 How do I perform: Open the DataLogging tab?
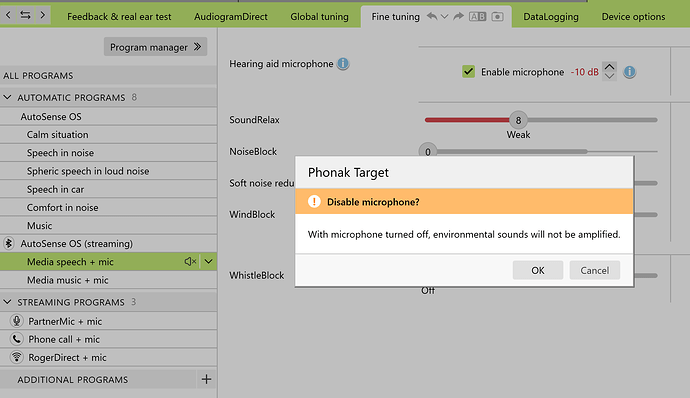[x=551, y=17]
